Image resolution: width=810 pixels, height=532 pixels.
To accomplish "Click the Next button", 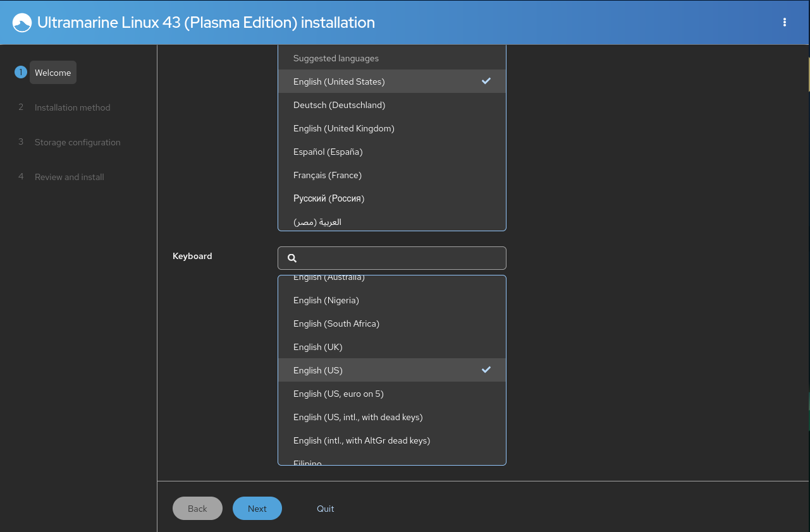I will click(257, 508).
